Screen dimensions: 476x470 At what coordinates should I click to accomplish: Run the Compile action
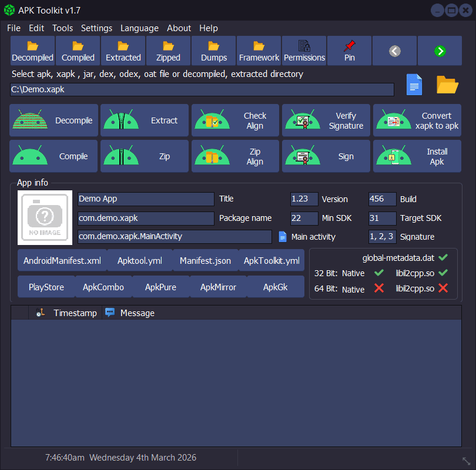[x=53, y=156]
